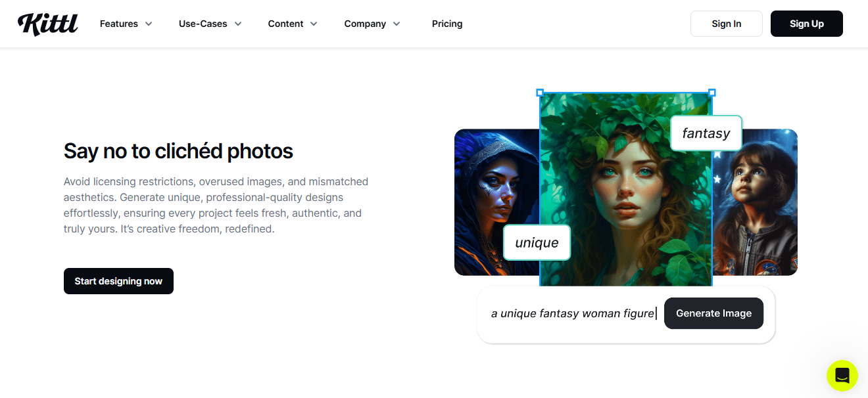868x398 pixels.
Task: Open the Pricing page
Action: click(x=447, y=24)
